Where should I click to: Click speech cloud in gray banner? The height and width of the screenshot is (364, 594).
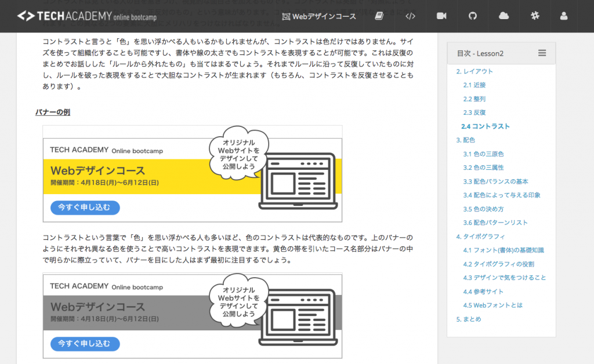pyautogui.click(x=238, y=301)
